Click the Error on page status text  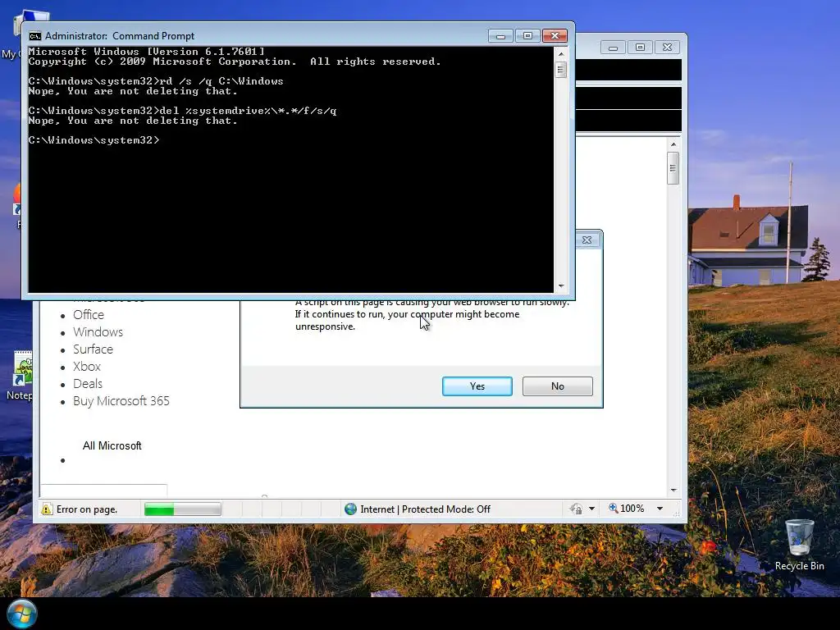tap(87, 509)
